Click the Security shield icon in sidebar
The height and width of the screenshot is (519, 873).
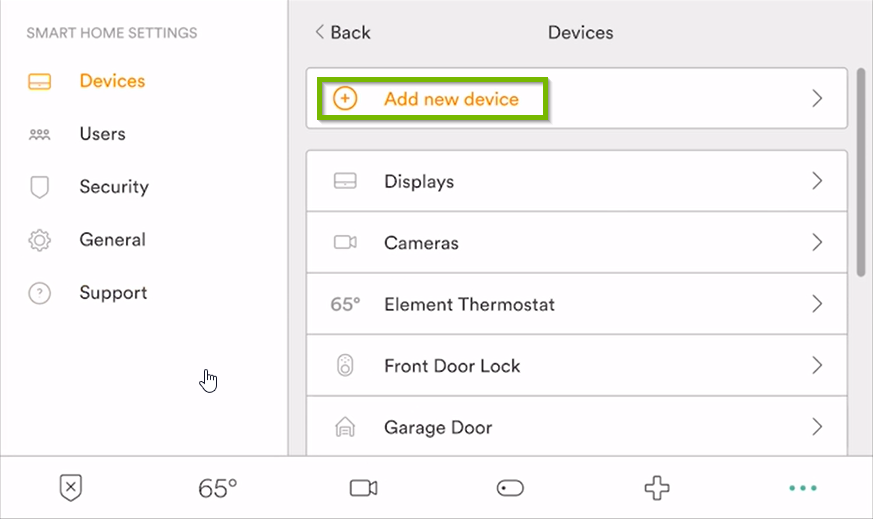point(40,187)
